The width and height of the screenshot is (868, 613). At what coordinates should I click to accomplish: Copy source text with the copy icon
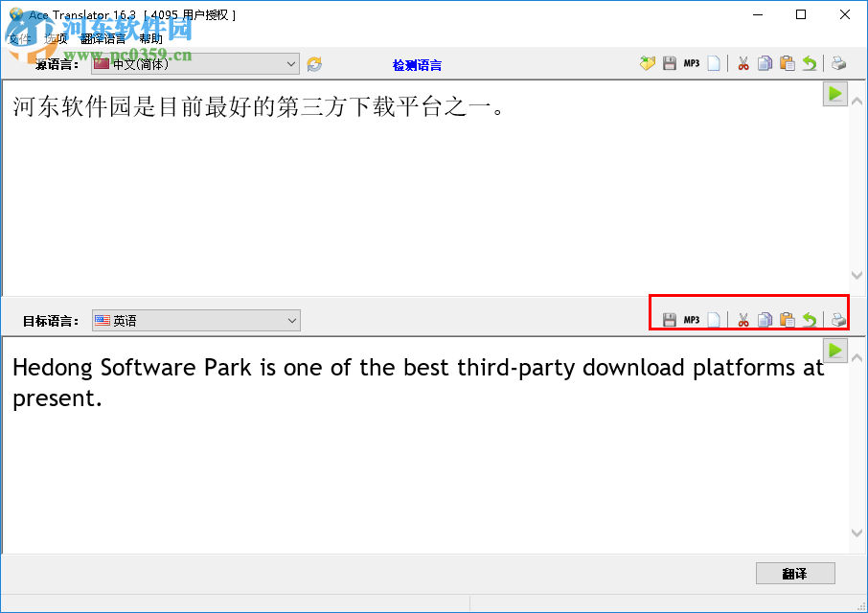765,63
